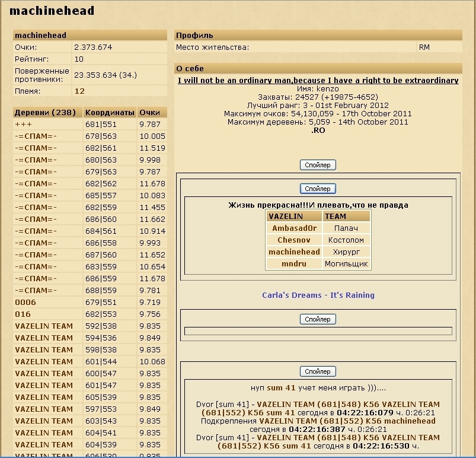Viewport: 476px width, 458px height.
Task: Open VAZELIN TEAM village at 601|544
Action: coord(44,362)
